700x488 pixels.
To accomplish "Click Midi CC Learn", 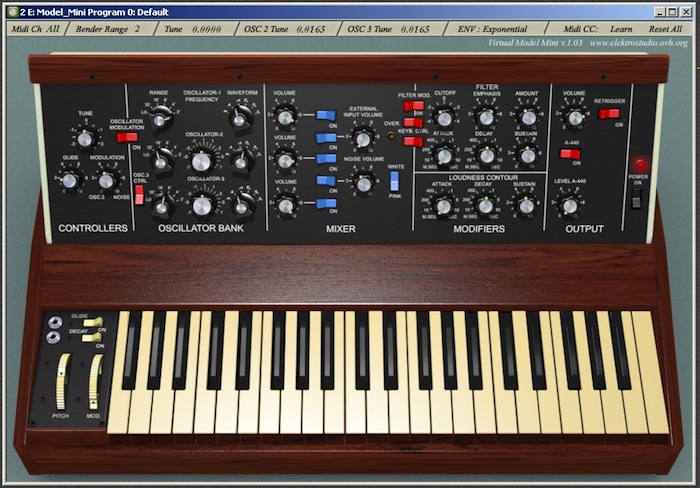I will tap(621, 29).
